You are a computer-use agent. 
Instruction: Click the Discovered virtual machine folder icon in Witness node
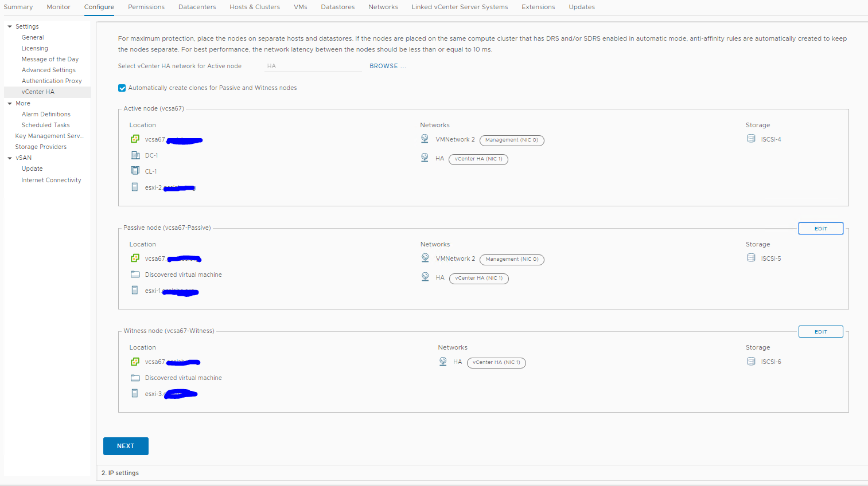tap(135, 378)
